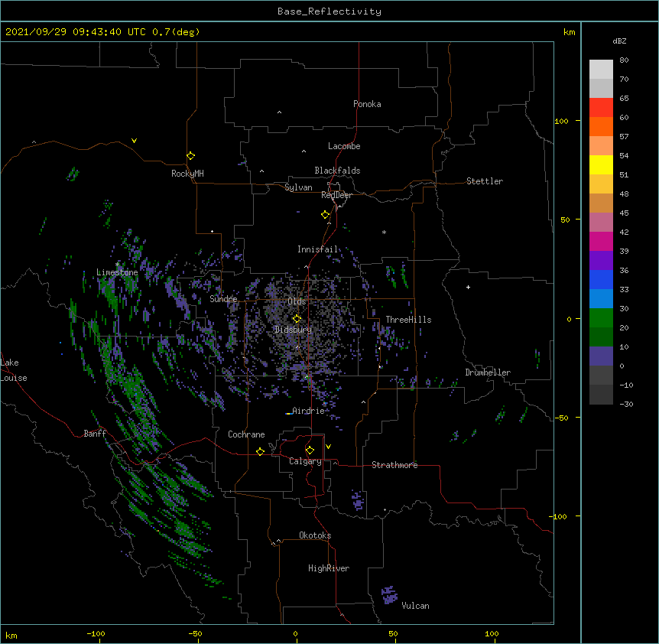The height and width of the screenshot is (644, 659).
Task: Click the Airdrie city label
Action: (308, 411)
